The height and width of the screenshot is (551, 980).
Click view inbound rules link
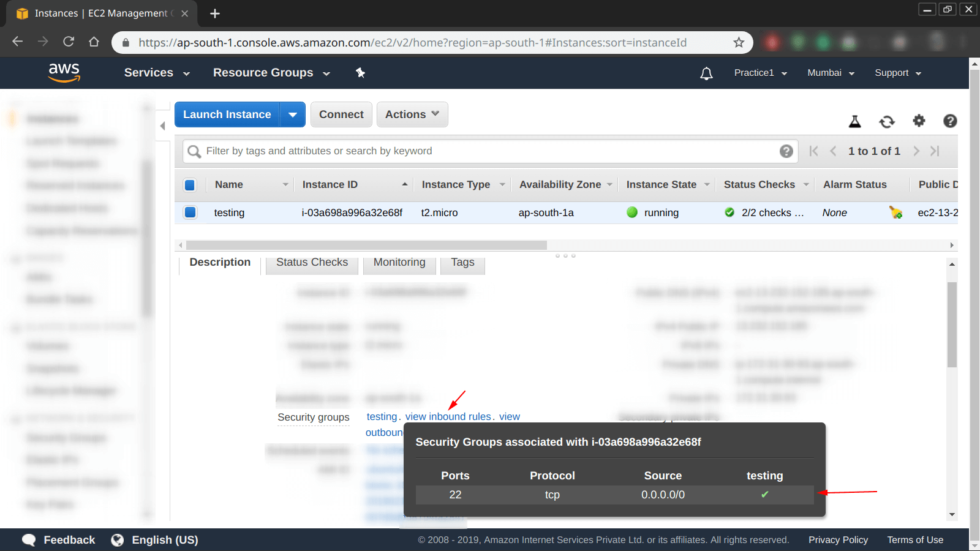pyautogui.click(x=448, y=417)
